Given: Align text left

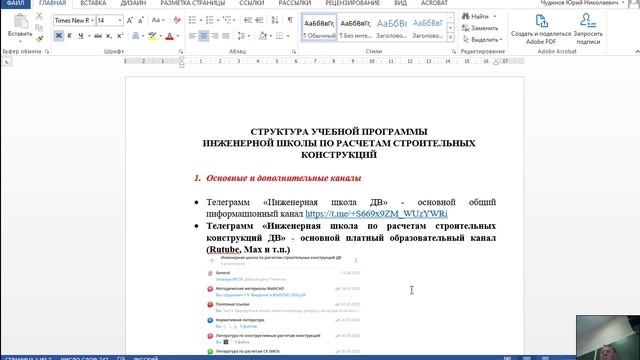Looking at the screenshot, I should (x=192, y=36).
